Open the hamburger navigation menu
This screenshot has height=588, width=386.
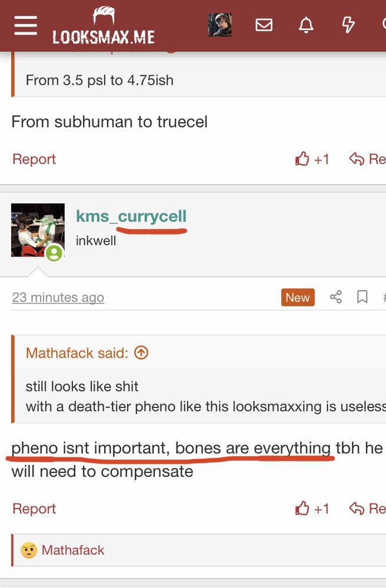point(25,25)
